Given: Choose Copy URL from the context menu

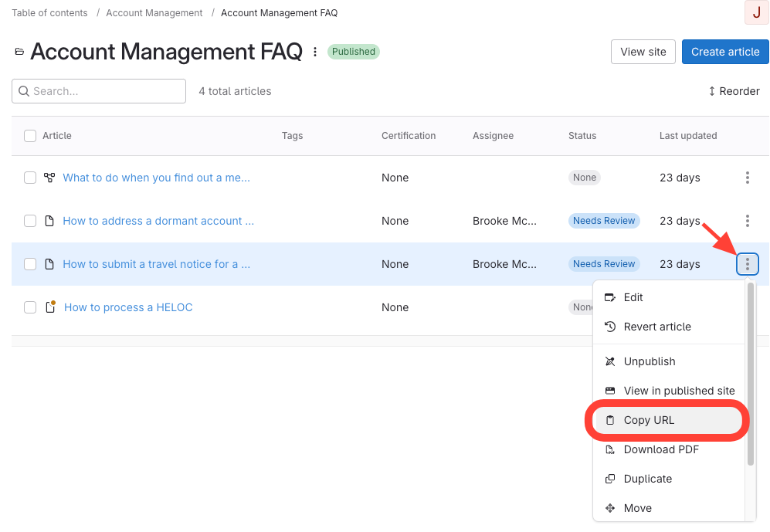Looking at the screenshot, I should pos(649,420).
